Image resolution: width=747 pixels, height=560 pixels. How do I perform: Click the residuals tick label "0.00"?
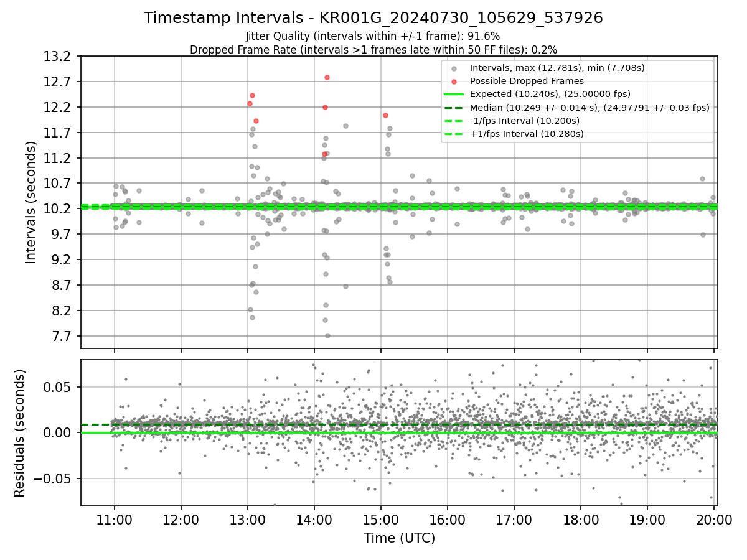coord(57,433)
